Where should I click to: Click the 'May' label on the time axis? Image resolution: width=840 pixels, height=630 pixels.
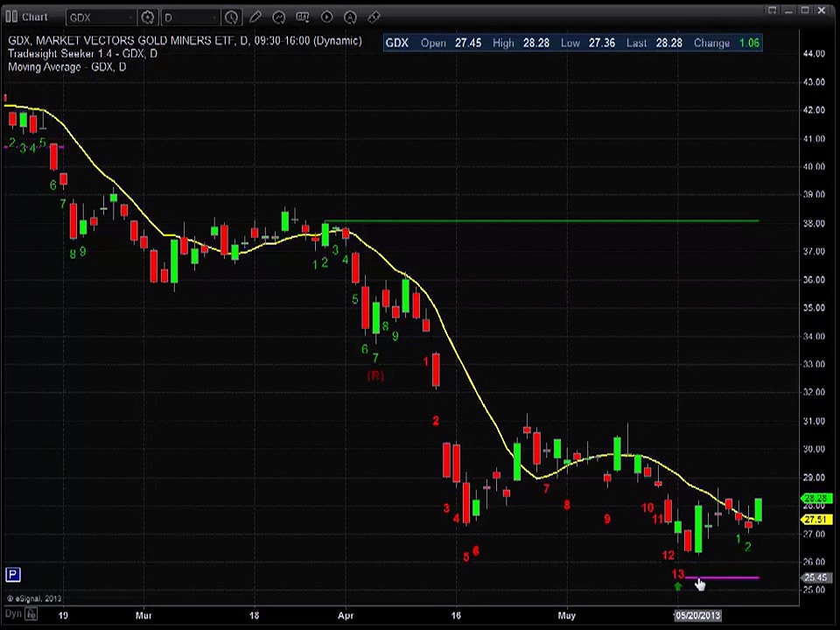coord(566,615)
